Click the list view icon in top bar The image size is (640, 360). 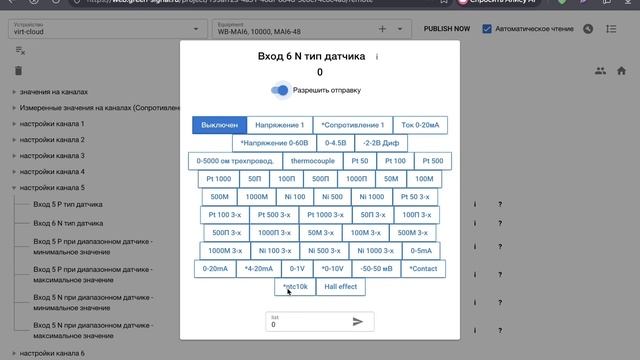click(611, 29)
